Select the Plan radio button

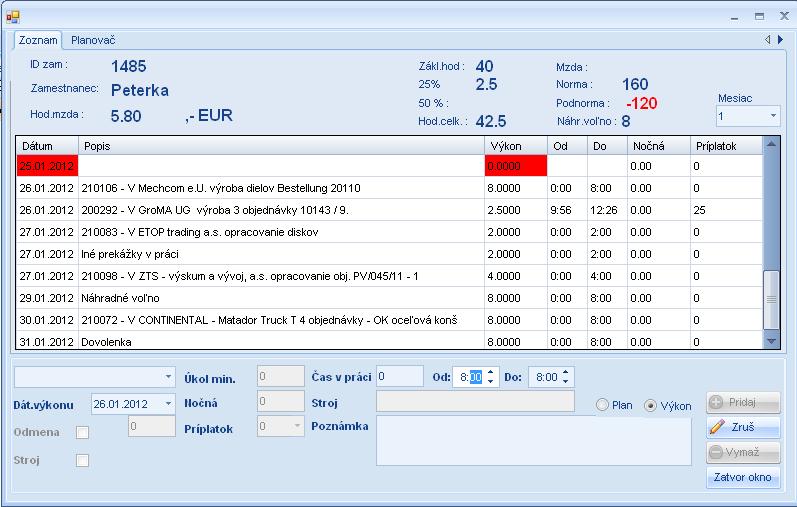pos(602,405)
